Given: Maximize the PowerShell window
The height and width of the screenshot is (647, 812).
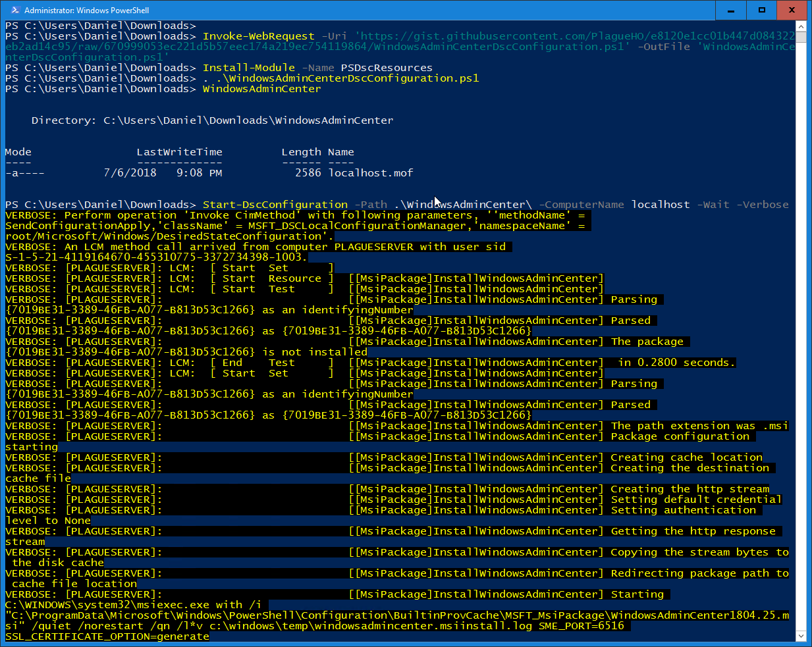Looking at the screenshot, I should 761,10.
